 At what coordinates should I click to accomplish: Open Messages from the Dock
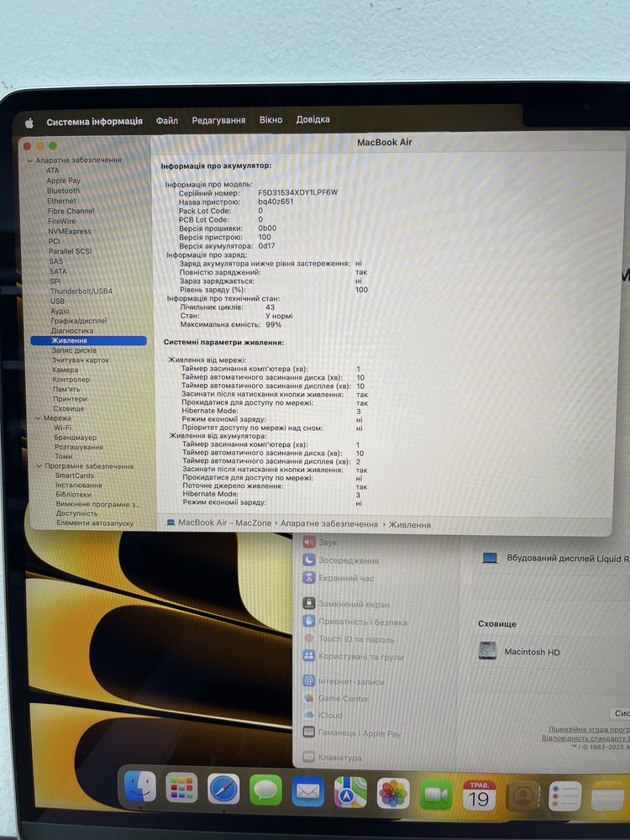click(x=265, y=789)
